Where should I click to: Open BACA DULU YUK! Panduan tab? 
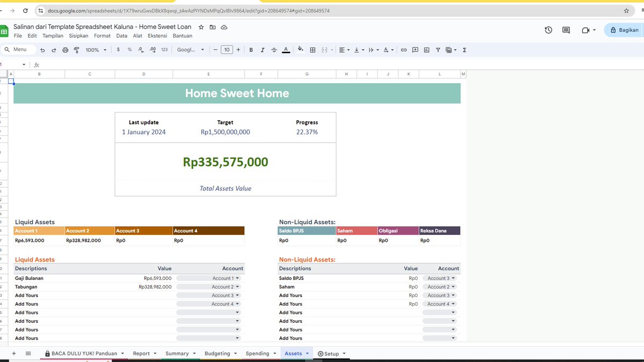coord(84,353)
